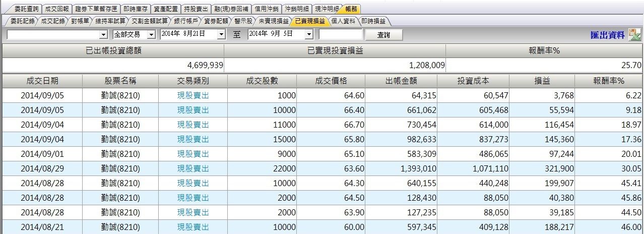The width and height of the screenshot is (644, 234).
Task: Click the 1,393,010 amount cell
Action: pyautogui.click(x=402, y=168)
